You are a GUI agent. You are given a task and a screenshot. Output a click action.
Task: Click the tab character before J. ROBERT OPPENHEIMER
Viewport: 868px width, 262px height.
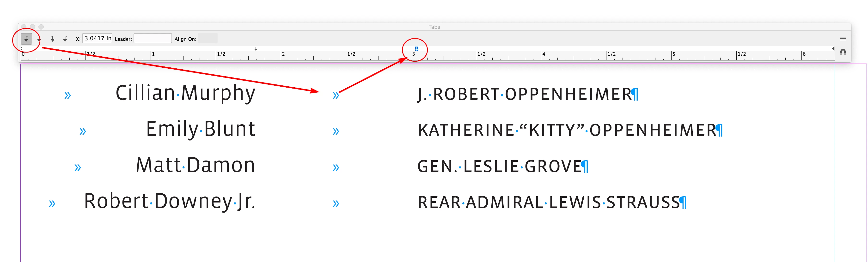(336, 95)
